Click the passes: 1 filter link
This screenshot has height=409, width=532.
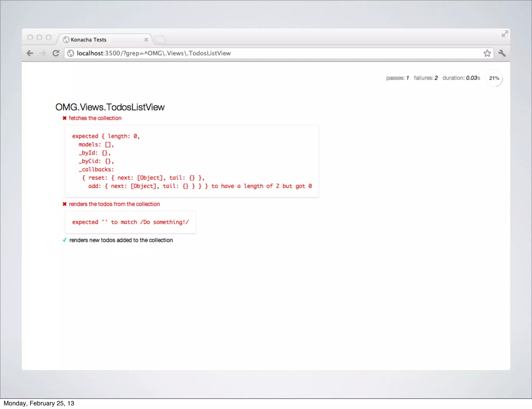click(x=397, y=78)
